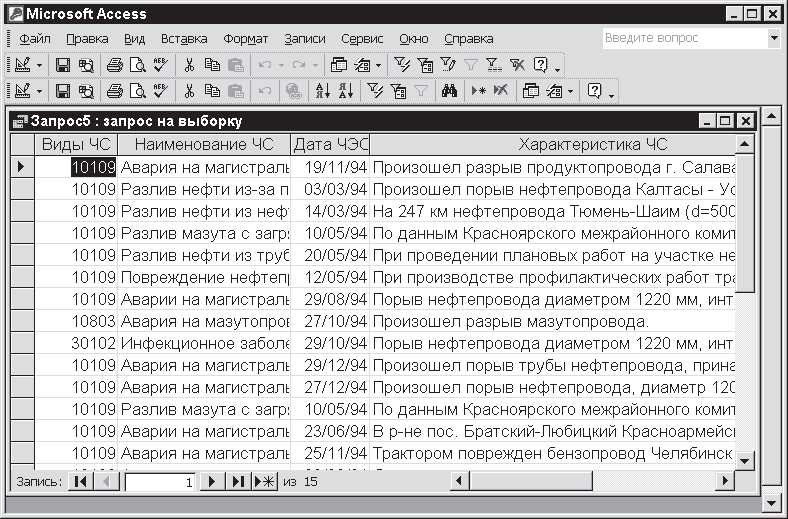The image size is (788, 519).
Task: Expand the "Введите вопрос" help dropdown
Action: 773,39
